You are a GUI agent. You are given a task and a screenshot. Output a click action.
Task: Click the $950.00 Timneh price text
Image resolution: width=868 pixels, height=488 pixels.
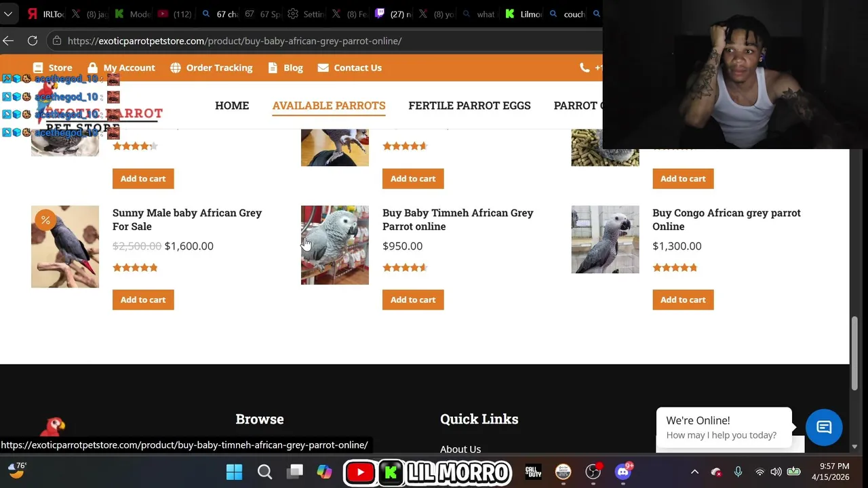(402, 246)
